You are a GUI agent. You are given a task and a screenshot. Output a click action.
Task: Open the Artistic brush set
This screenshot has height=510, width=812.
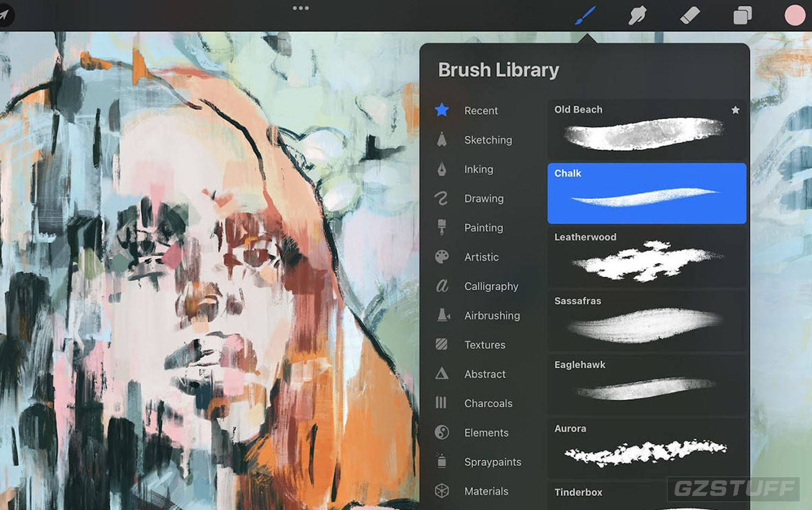[x=482, y=257]
